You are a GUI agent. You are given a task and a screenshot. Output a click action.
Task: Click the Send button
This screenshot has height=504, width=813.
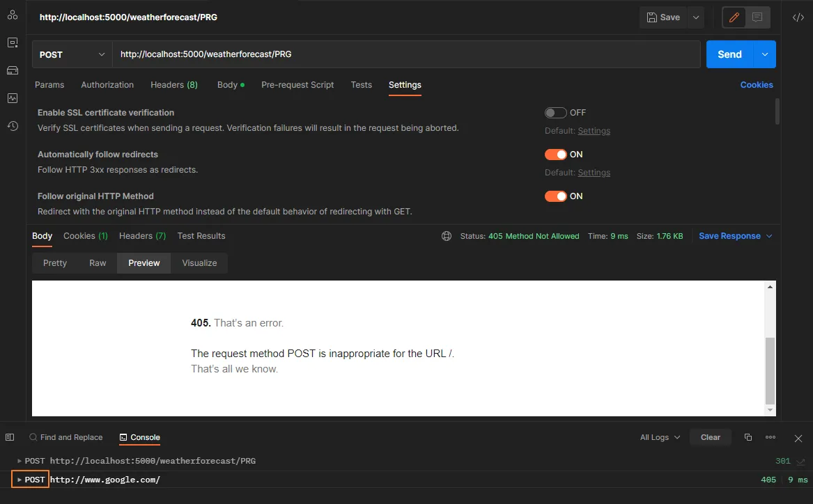click(729, 54)
